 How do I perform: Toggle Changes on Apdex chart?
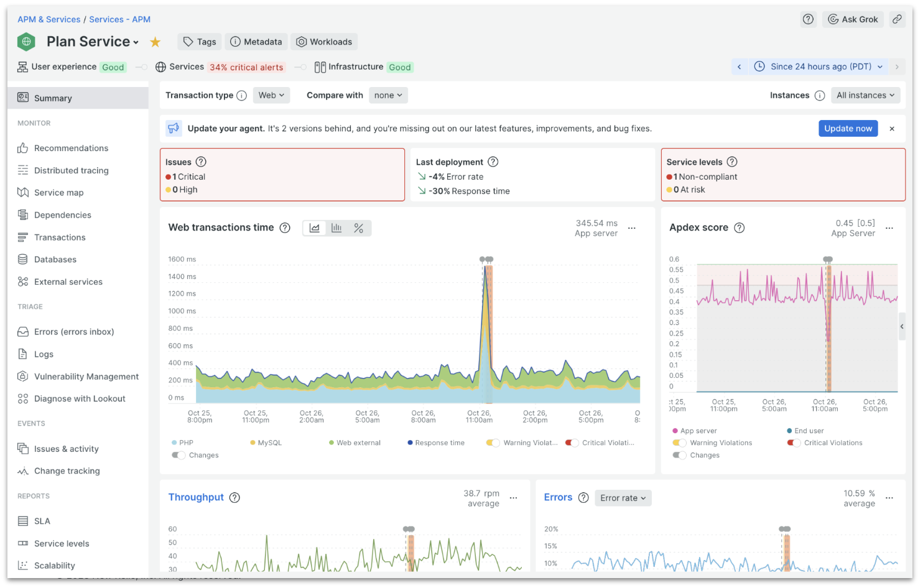679,455
